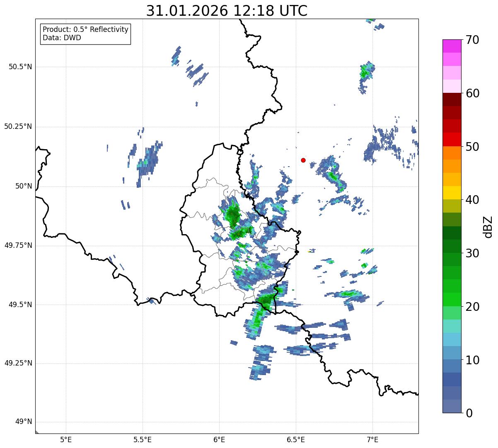Click the top magenta colorbar segment

pyautogui.click(x=452, y=46)
